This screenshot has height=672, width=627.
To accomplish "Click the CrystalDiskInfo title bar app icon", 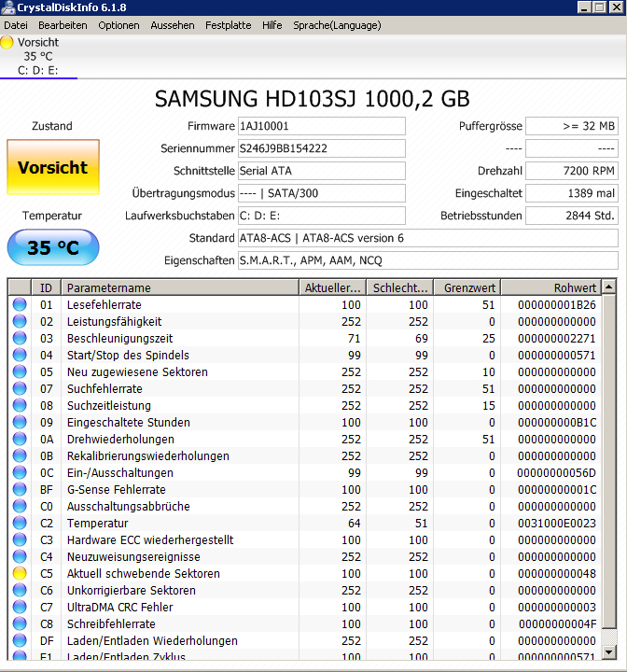I will point(7,7).
